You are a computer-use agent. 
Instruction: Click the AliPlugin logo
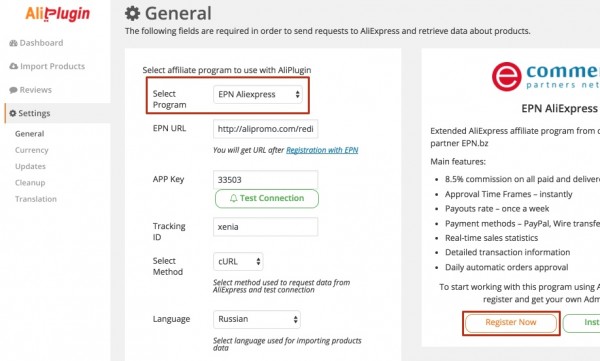click(x=57, y=14)
